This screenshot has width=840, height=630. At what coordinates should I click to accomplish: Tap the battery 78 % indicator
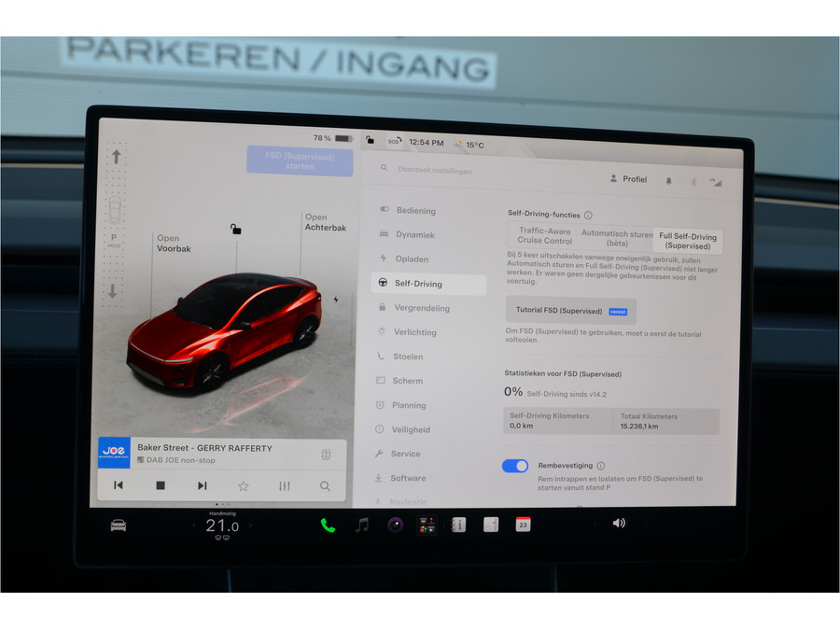[x=332, y=138]
